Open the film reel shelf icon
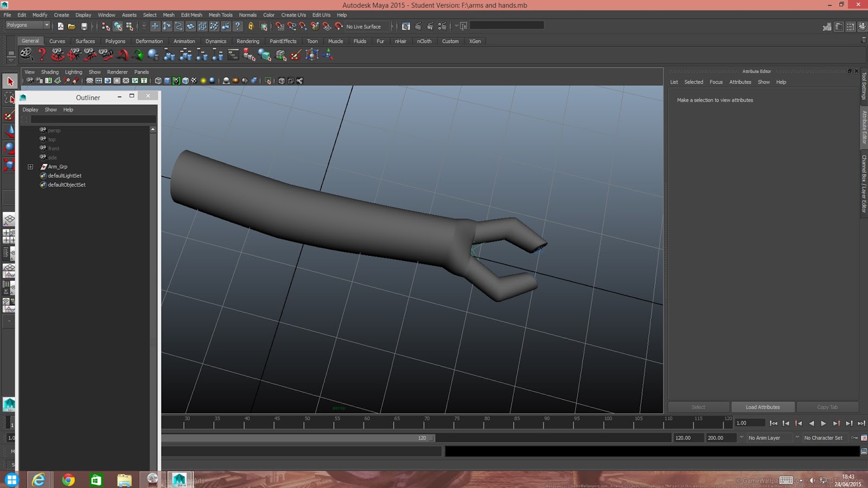Screen dimensions: 868x488 (x=26, y=54)
